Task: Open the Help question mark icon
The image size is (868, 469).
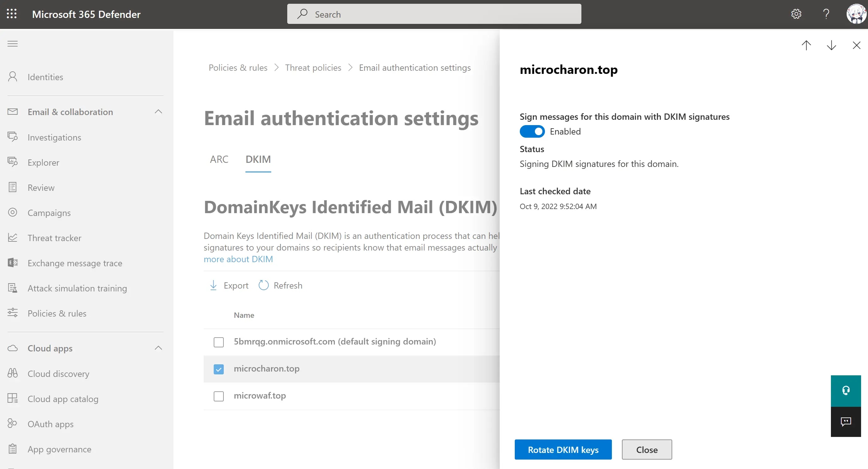Action: (826, 14)
